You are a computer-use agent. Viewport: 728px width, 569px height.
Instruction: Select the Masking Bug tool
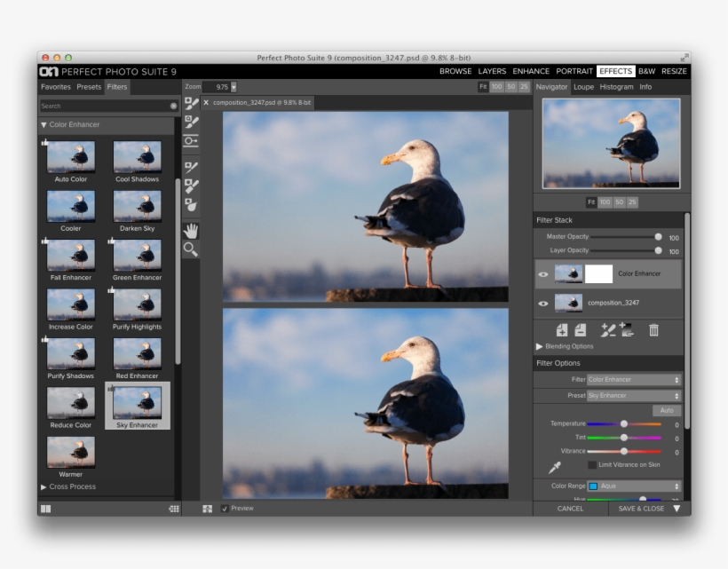[191, 141]
